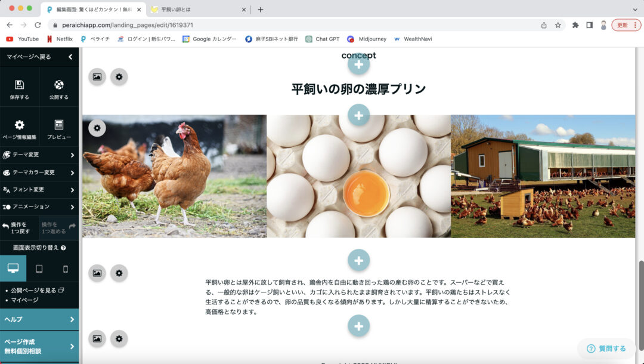
Task: Click the 更新 update button
Action: (626, 25)
